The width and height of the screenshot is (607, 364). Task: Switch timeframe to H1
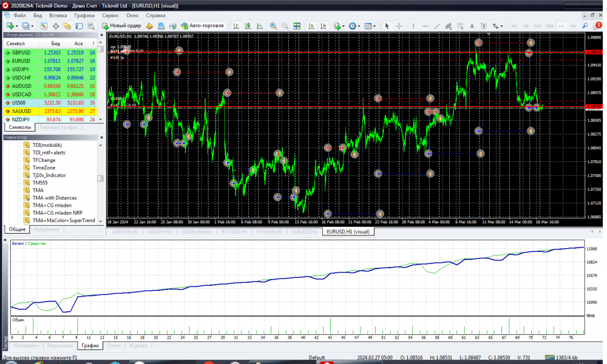click(561, 26)
